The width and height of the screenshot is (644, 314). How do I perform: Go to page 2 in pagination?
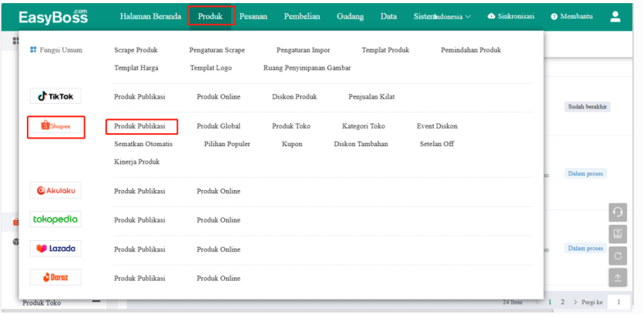562,302
